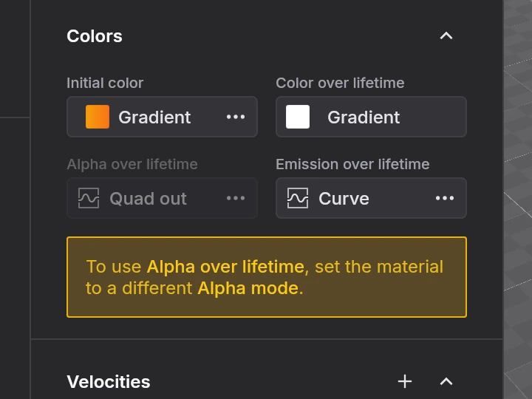Click the Velocities section heading

109,381
